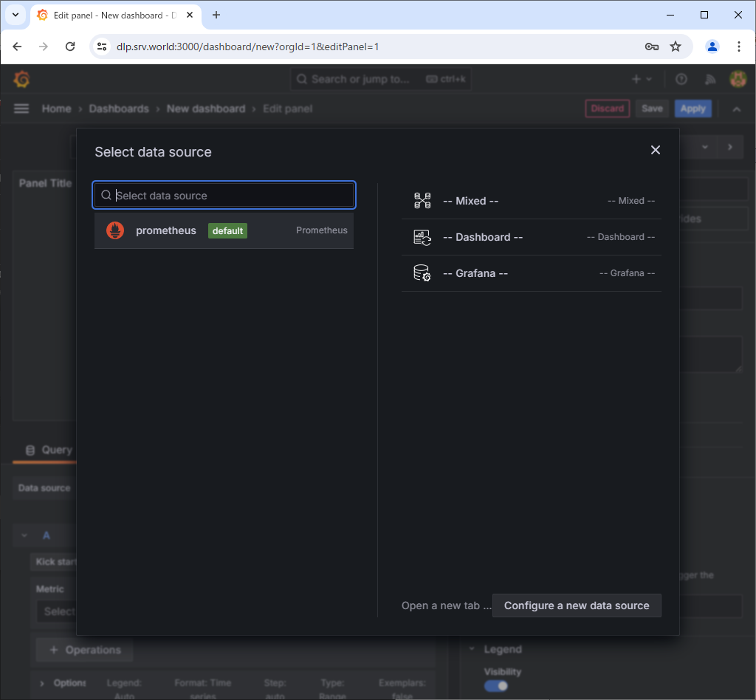Click the Save button
Viewport: 756px width, 700px height.
(x=652, y=109)
